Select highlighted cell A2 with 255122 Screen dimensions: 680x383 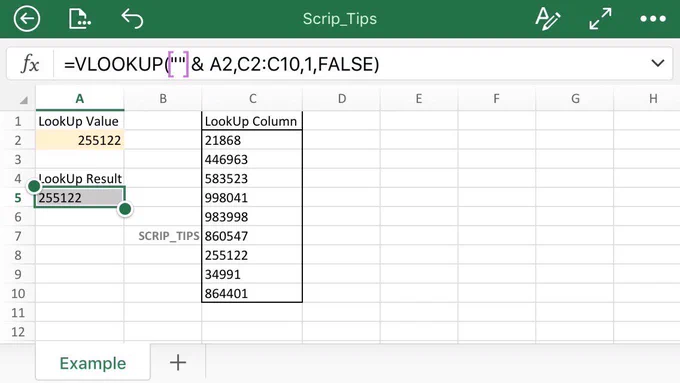tap(80, 140)
